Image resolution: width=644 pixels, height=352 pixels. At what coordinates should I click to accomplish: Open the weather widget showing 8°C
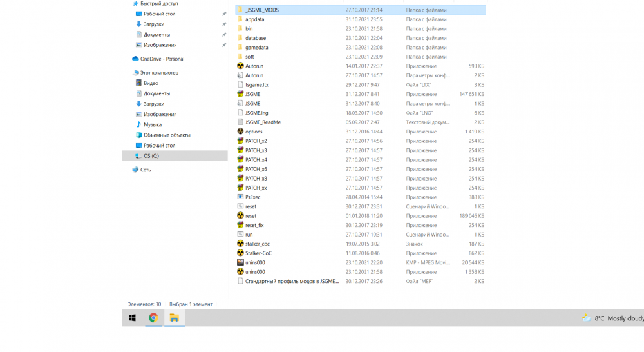(x=613, y=318)
